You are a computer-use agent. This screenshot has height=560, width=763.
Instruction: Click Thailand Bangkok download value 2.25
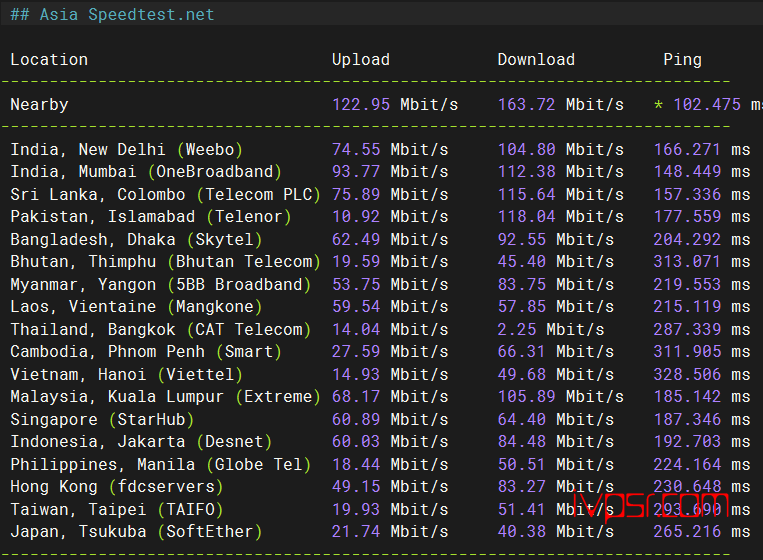click(516, 329)
